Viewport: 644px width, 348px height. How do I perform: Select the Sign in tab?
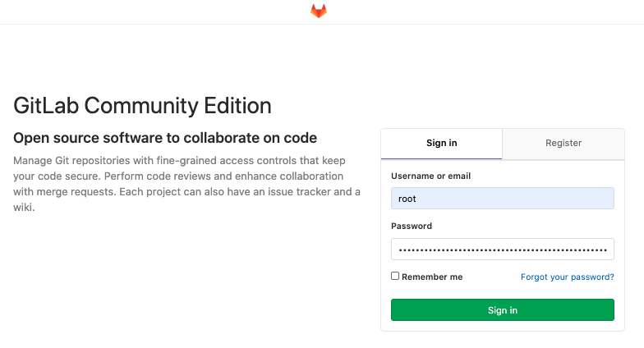pyautogui.click(x=442, y=143)
